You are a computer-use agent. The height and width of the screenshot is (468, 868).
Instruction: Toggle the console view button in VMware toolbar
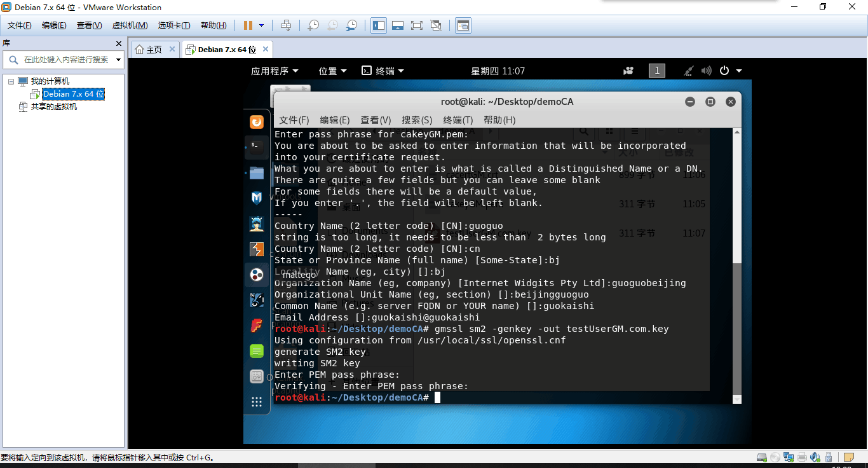click(463, 25)
